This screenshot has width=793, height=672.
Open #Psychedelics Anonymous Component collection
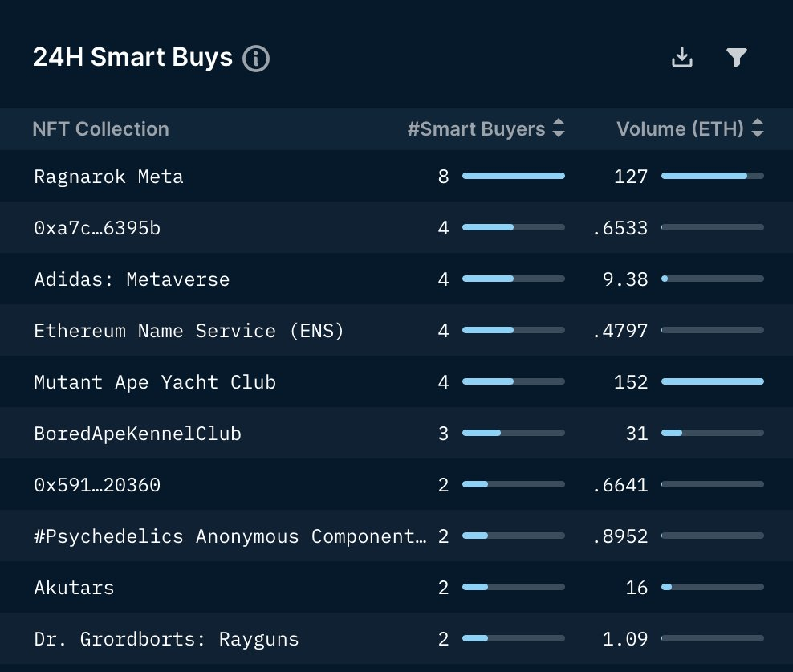coord(230,536)
